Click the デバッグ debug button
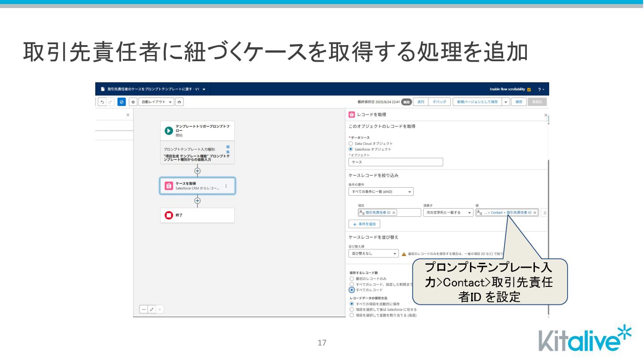This screenshot has height=362, width=644. click(x=439, y=102)
